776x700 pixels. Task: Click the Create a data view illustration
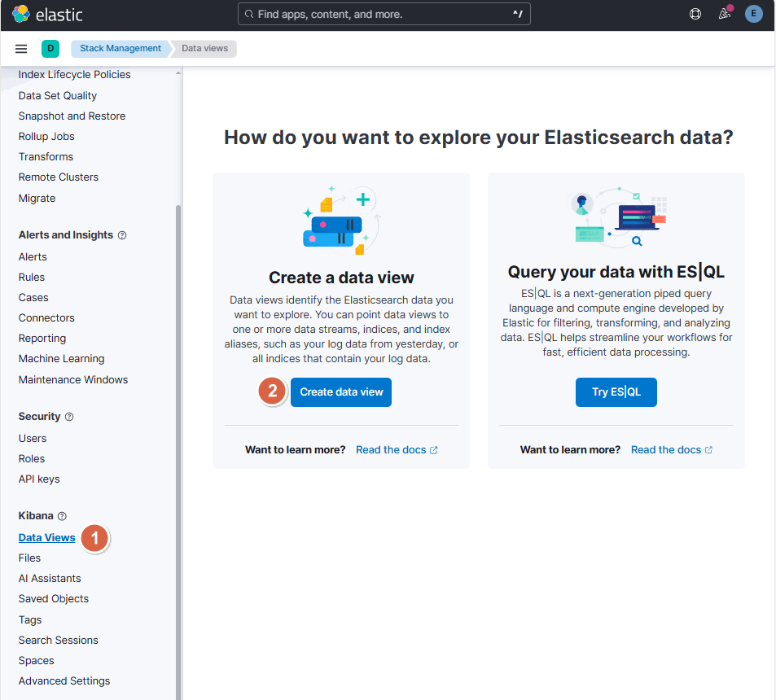pos(341,220)
